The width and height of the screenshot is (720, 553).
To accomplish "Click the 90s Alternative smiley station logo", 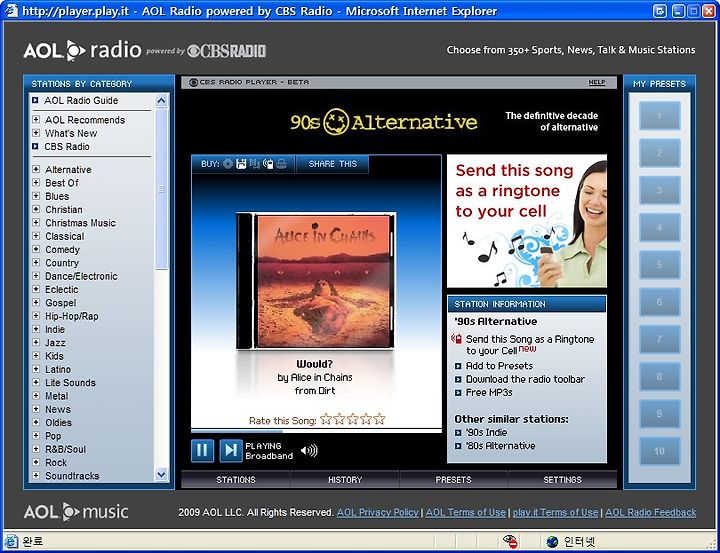I will 383,122.
